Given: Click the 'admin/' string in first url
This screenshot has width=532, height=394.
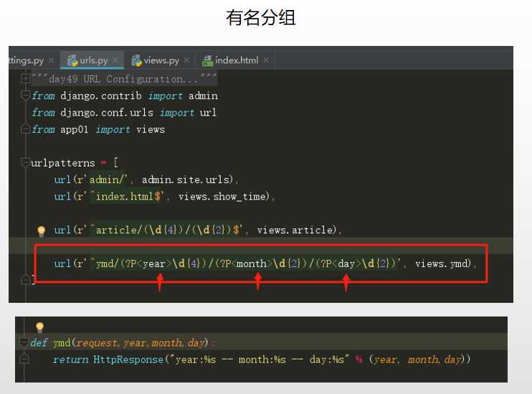Looking at the screenshot, I should click(x=107, y=179).
